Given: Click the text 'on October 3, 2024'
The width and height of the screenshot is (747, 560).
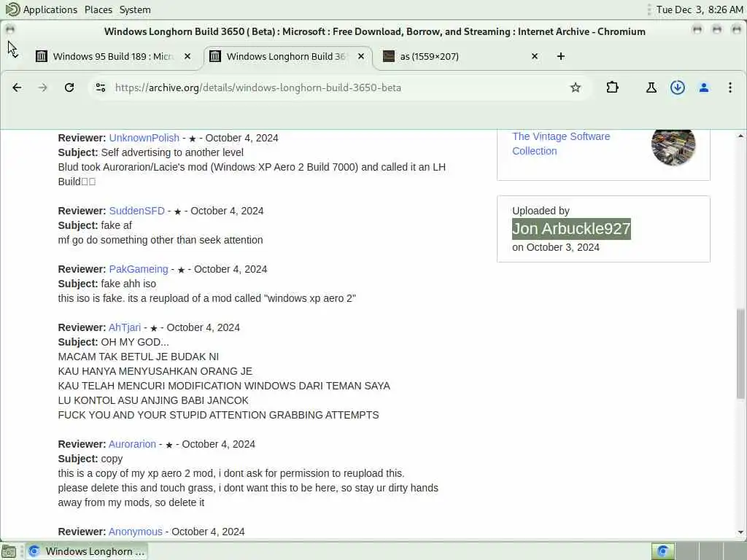Looking at the screenshot, I should (555, 248).
